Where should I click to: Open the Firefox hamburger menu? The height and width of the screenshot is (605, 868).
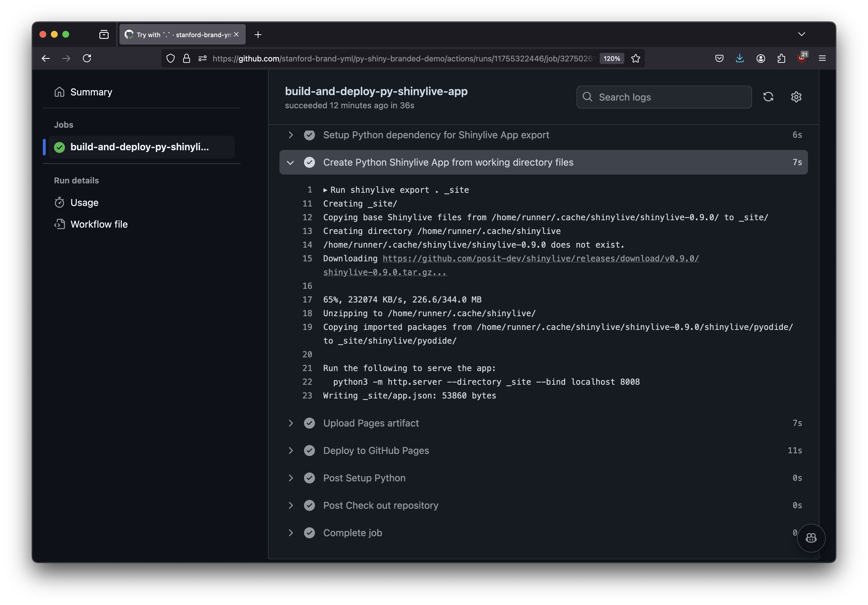click(822, 58)
